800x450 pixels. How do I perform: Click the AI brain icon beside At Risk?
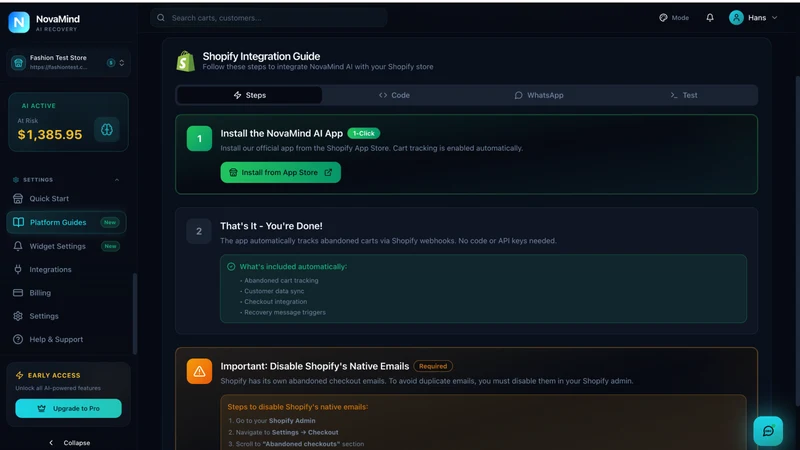click(x=107, y=130)
